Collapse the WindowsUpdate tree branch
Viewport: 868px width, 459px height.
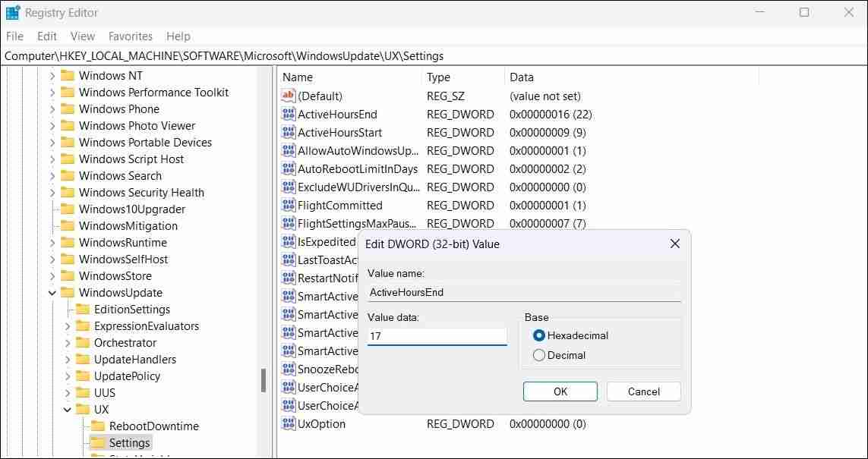coord(52,292)
